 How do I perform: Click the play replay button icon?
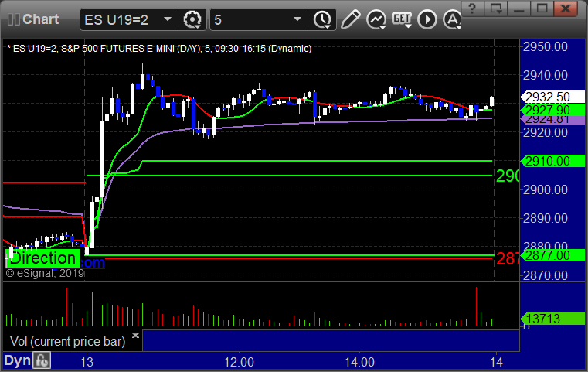(427, 19)
